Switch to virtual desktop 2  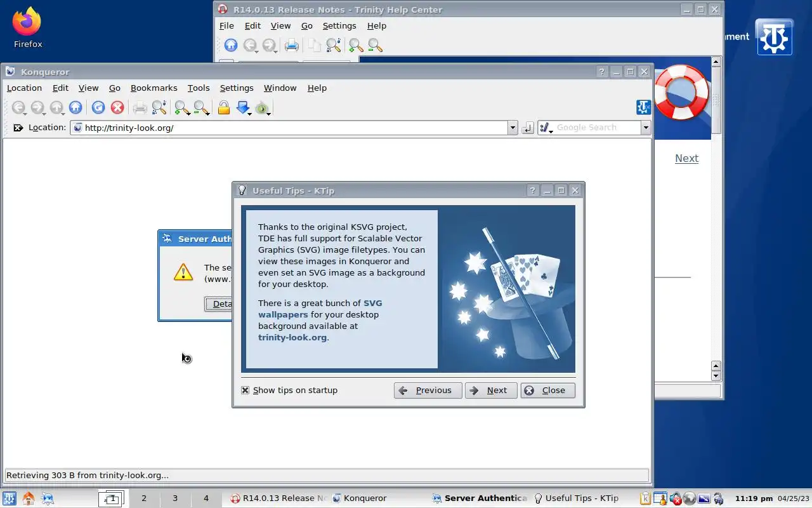coord(144,498)
